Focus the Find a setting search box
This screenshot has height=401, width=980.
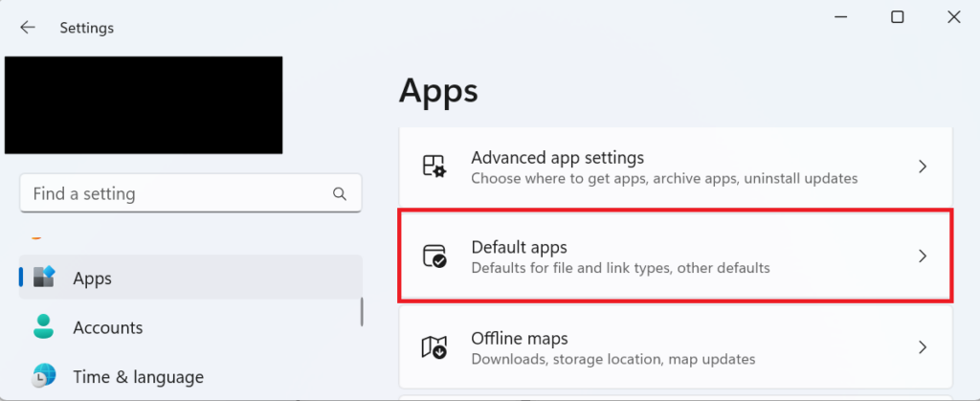(190, 193)
